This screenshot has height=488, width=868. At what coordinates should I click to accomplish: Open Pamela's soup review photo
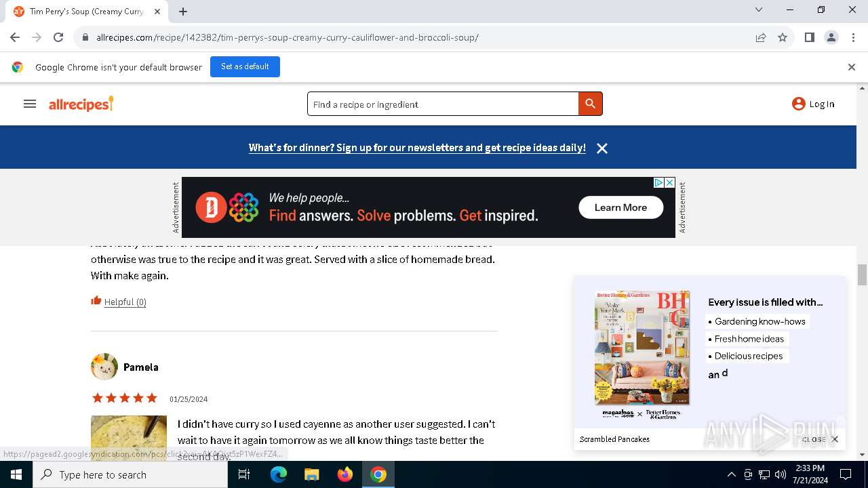[129, 438]
